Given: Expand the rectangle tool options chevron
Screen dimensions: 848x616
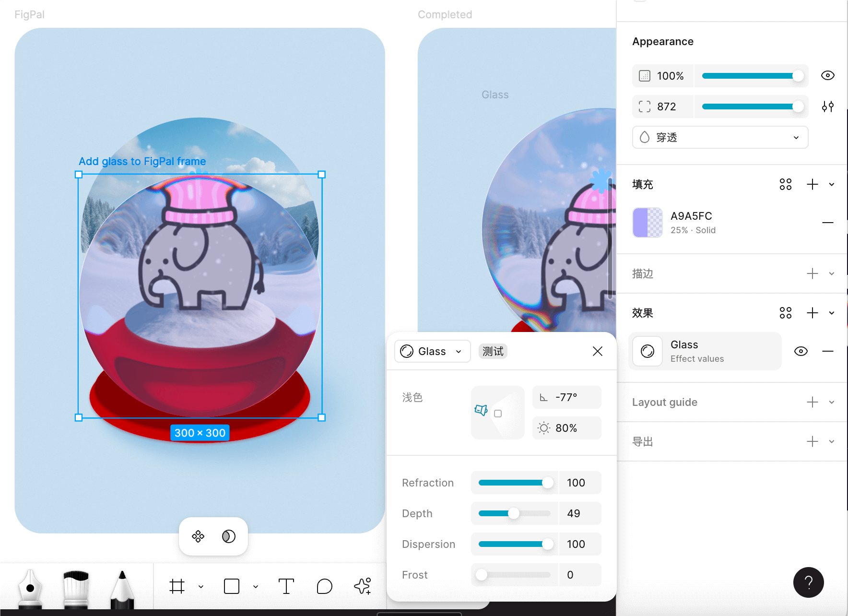Looking at the screenshot, I should 255,586.
